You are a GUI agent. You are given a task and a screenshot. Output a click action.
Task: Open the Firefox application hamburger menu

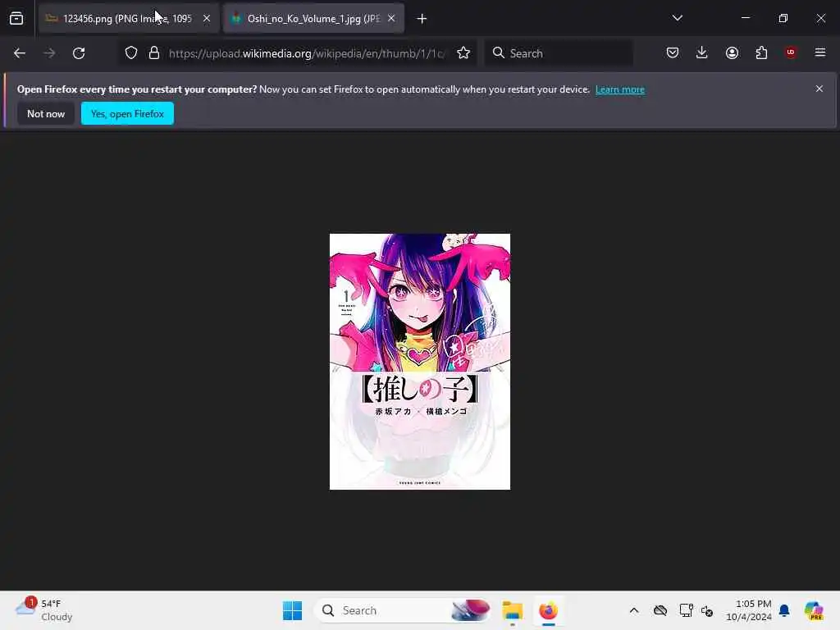(x=820, y=52)
